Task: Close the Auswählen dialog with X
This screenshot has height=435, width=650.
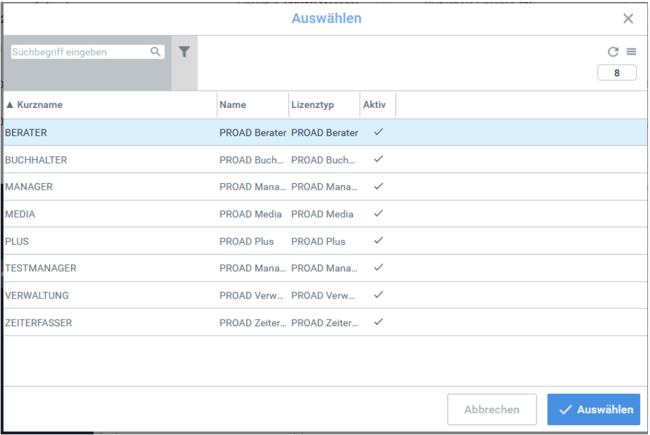Action: point(628,19)
